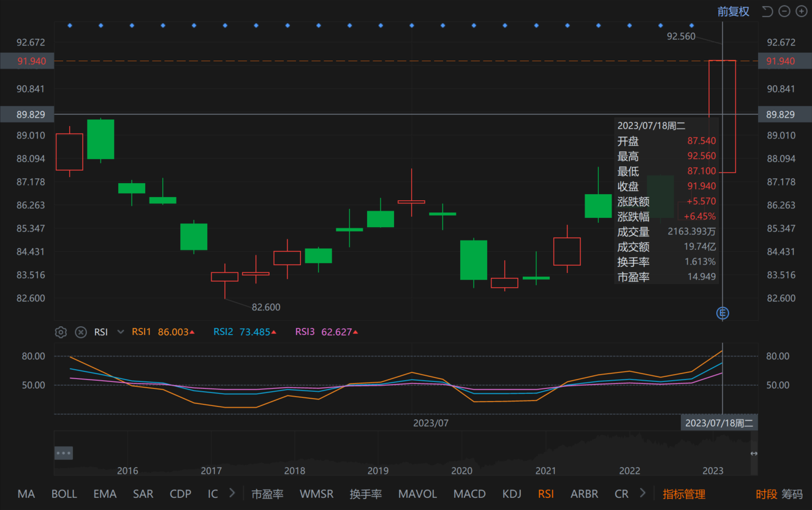812x510 pixels.
Task: Click the RSI3 62.627 value label
Action: tap(327, 332)
